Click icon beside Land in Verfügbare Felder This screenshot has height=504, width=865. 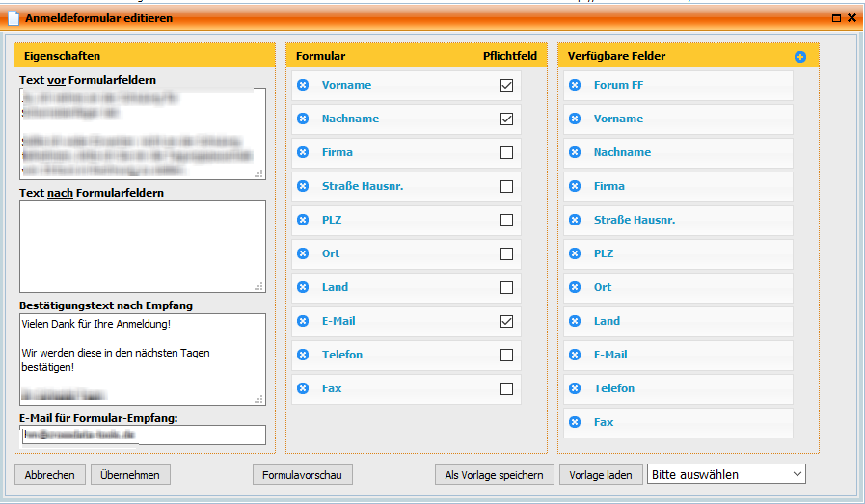(x=575, y=322)
